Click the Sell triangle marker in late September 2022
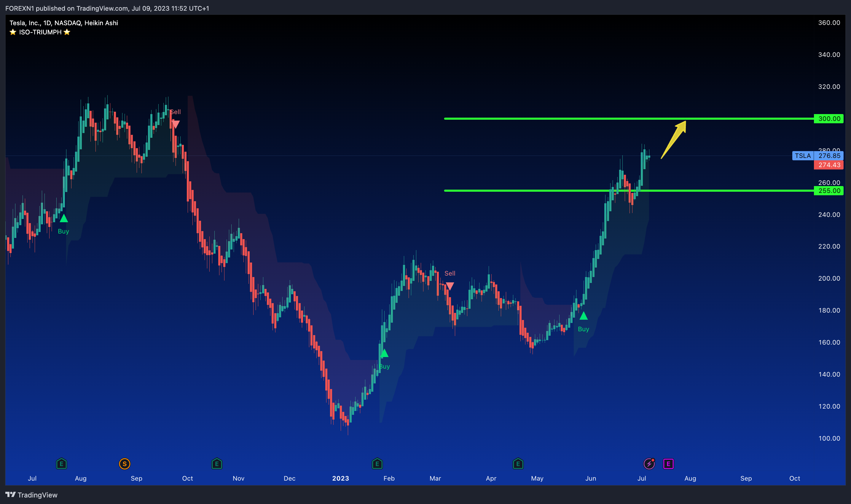The image size is (851, 504). (x=175, y=124)
